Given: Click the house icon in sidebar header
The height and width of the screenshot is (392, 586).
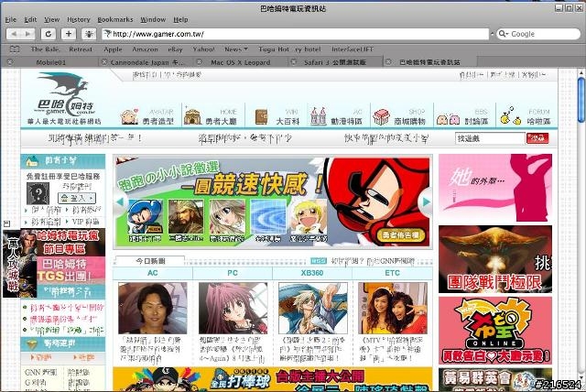Looking at the screenshot, I should [32, 161].
